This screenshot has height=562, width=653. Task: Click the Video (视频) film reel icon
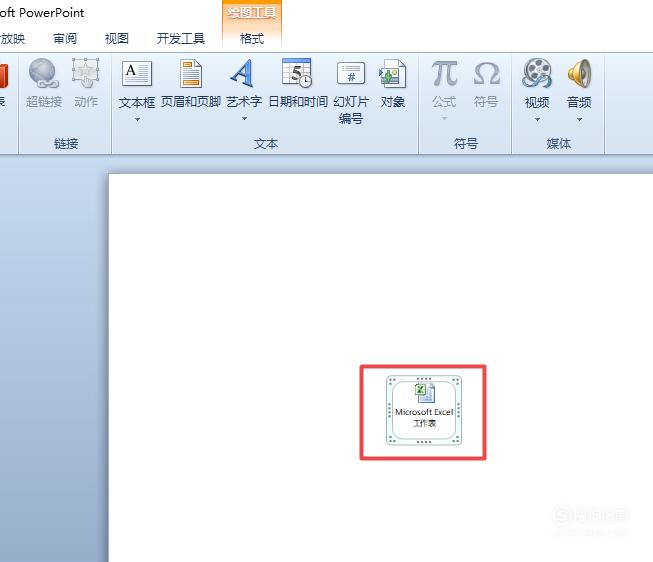point(537,73)
